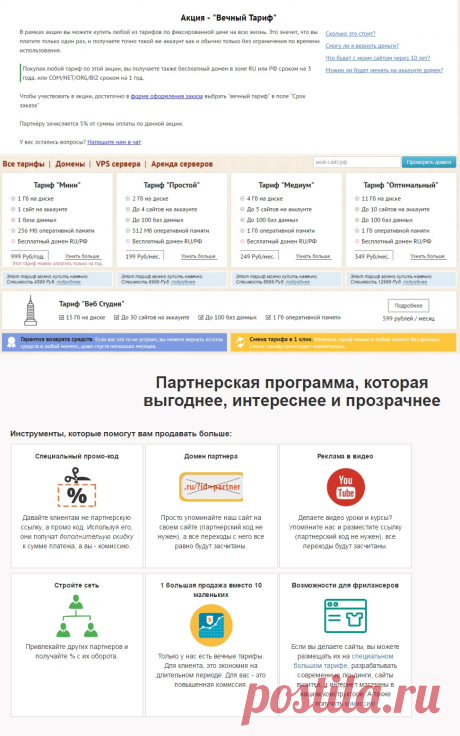Click the yellow tariff change arrows icon

pyautogui.click(x=240, y=342)
